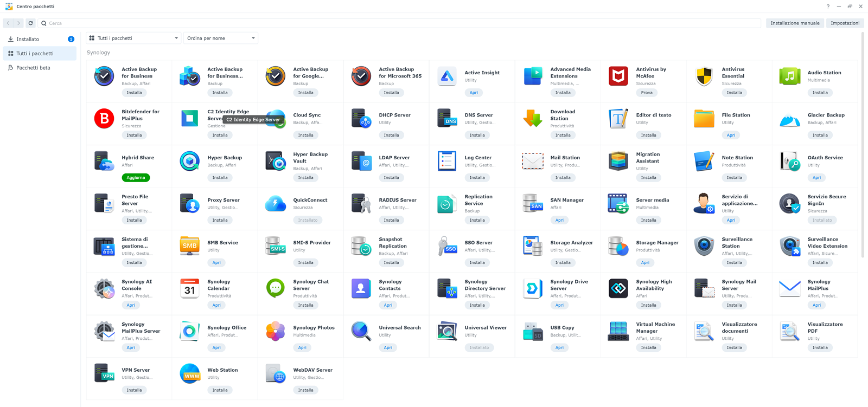Image resolution: width=868 pixels, height=407 pixels.
Task: Click the Snapshot Replication package name
Action: 393,243
